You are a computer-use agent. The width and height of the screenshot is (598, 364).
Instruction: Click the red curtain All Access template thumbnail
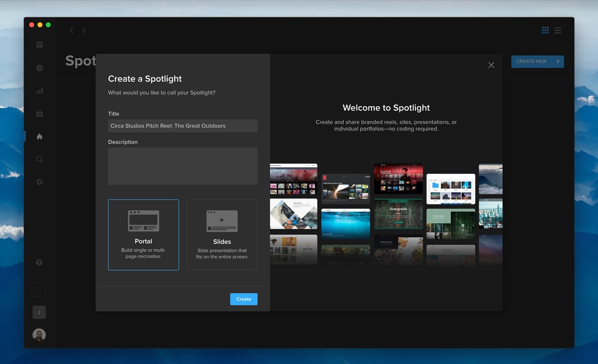(x=398, y=179)
